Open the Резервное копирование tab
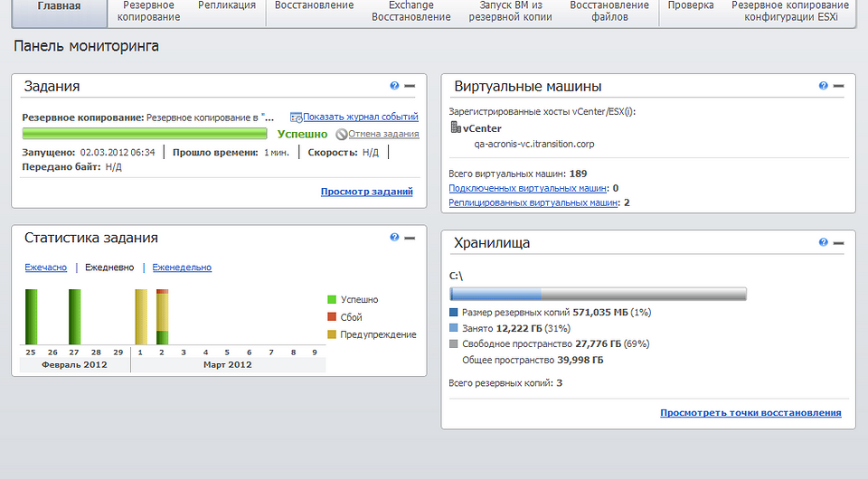 pyautogui.click(x=148, y=11)
